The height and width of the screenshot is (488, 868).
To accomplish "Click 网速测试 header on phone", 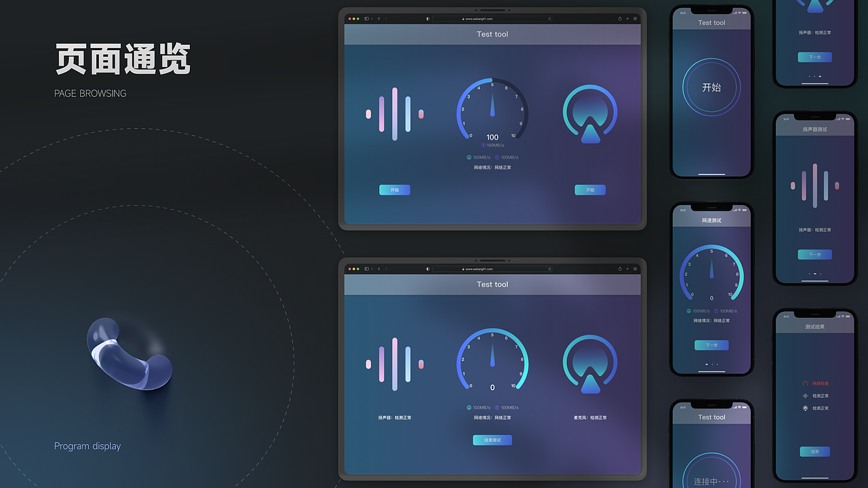I will 711,220.
